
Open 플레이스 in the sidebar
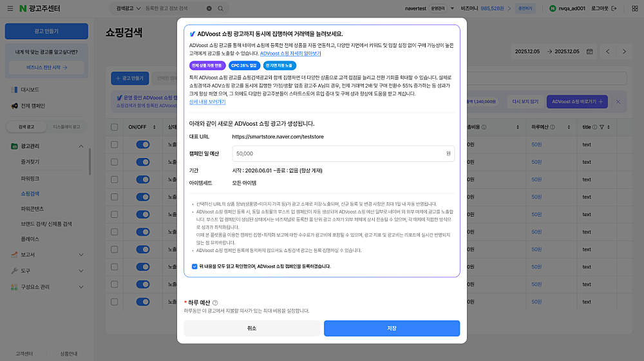[x=30, y=239]
